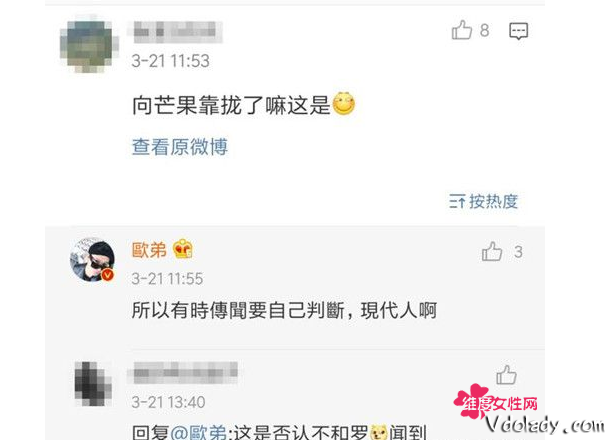Open the blurred avatar of top commenter
The height and width of the screenshot is (440, 612).
(x=89, y=44)
